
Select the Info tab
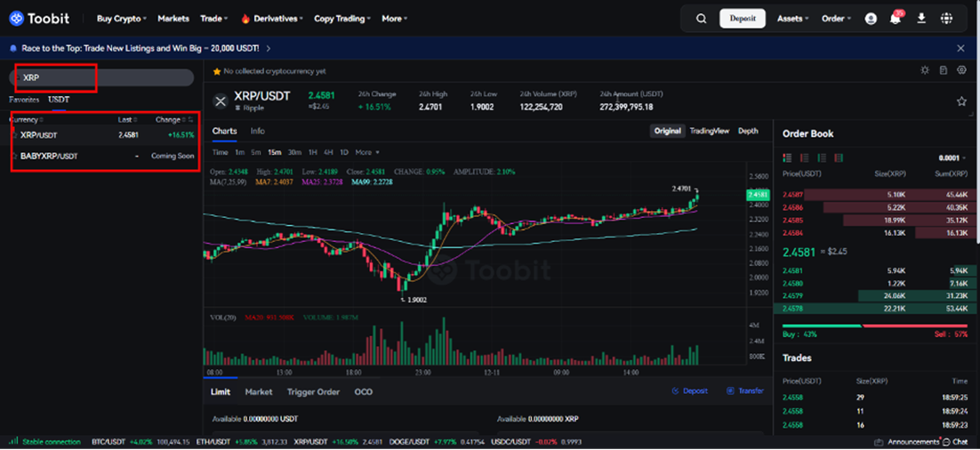[x=258, y=132]
